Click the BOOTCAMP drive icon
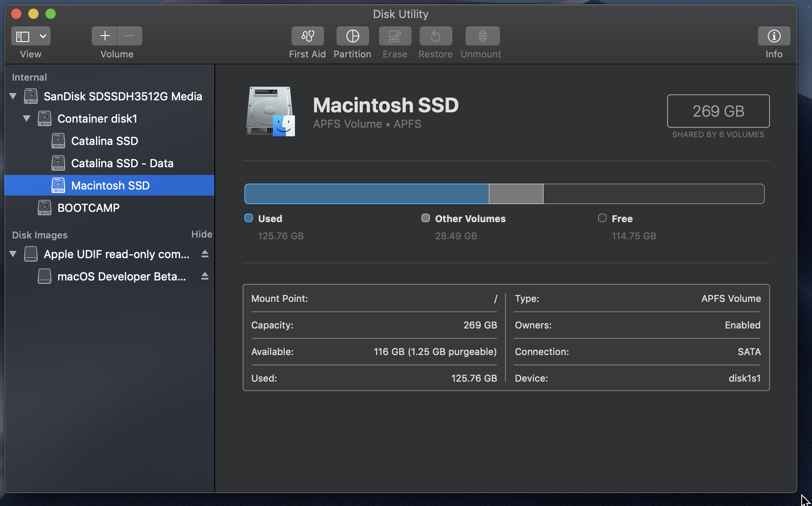The height and width of the screenshot is (506, 812). tap(45, 208)
